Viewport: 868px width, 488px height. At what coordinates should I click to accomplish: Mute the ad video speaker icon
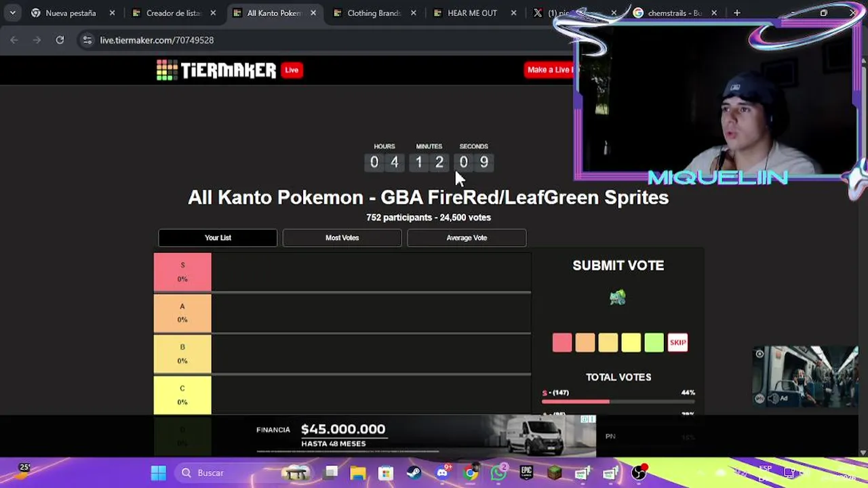(773, 399)
